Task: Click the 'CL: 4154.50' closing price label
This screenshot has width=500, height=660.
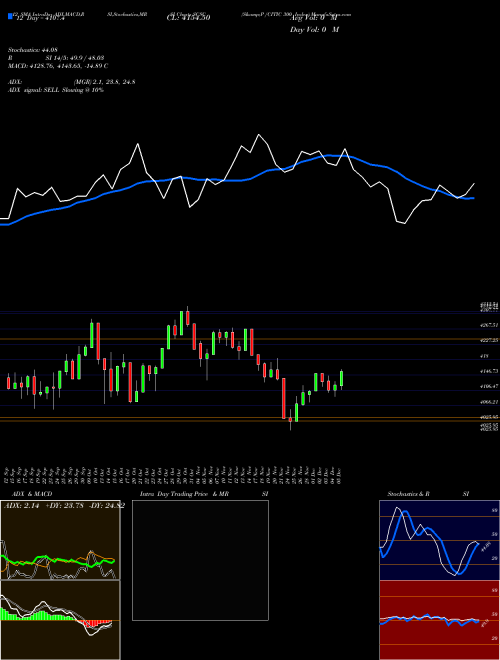Action: [x=188, y=18]
